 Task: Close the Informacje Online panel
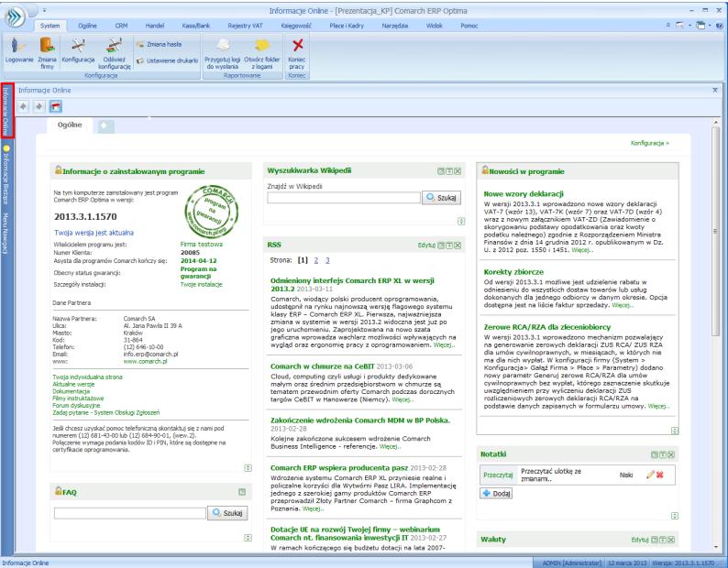coord(715,90)
